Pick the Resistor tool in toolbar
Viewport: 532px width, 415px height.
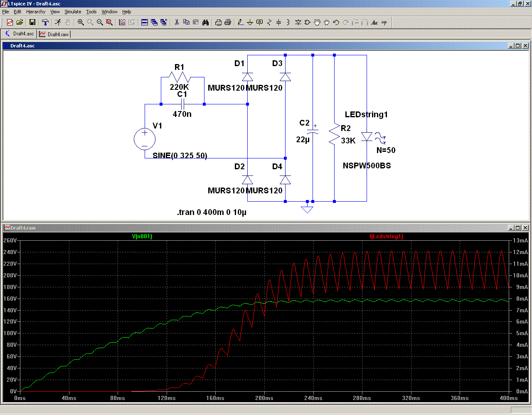coord(269,22)
